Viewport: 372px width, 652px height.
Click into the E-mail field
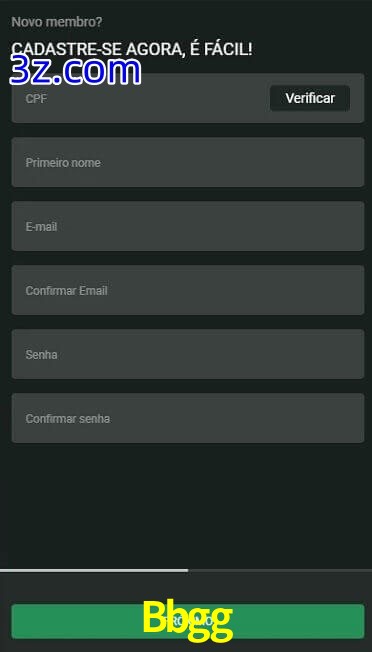tap(188, 226)
